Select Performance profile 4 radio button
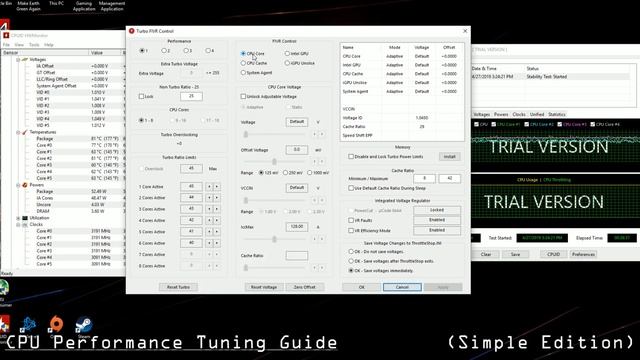The image size is (640, 360). 208,51
